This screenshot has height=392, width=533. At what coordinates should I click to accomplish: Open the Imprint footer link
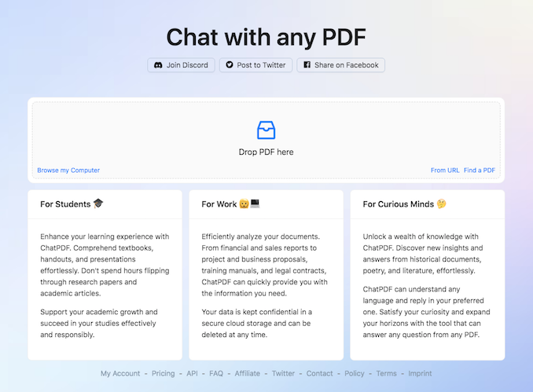pyautogui.click(x=420, y=373)
